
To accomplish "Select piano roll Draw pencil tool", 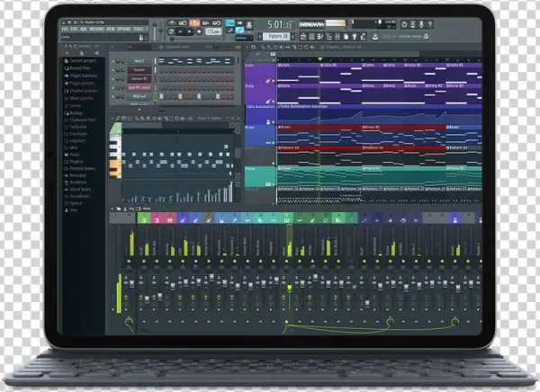I will pyautogui.click(x=136, y=119).
